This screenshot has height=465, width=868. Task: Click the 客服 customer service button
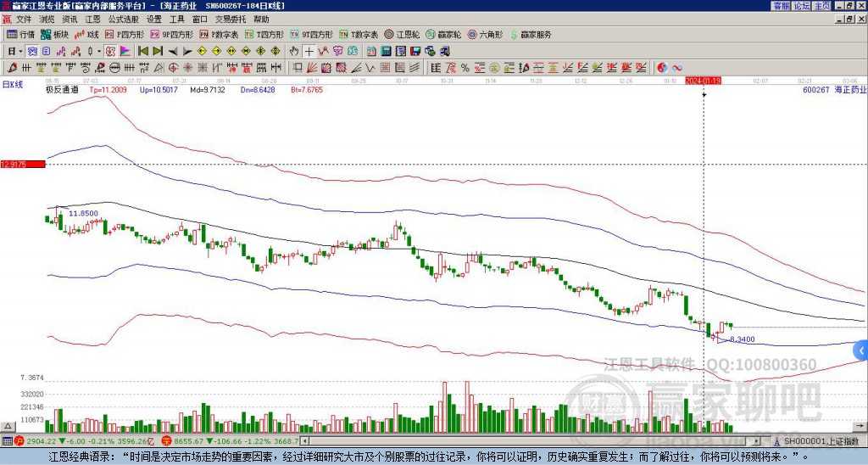[782, 6]
